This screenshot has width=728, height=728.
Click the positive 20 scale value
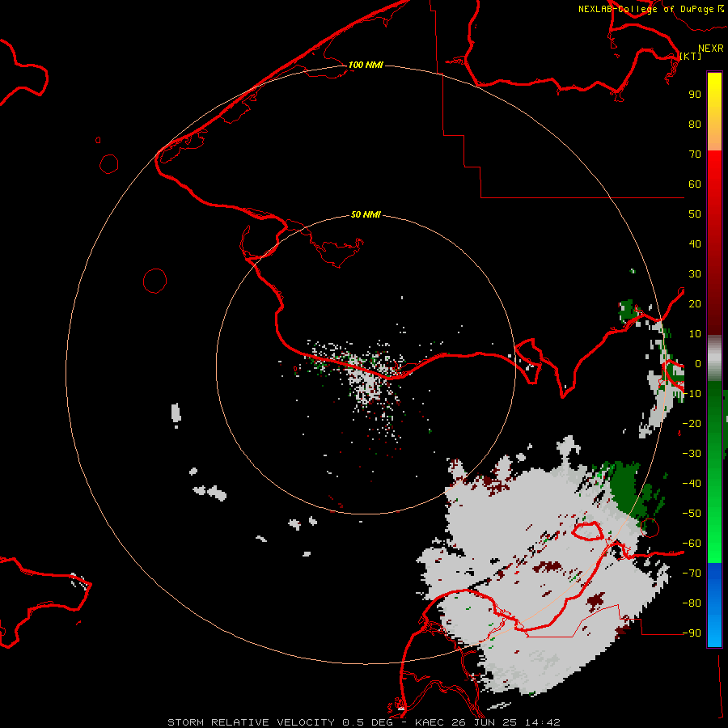coord(695,303)
